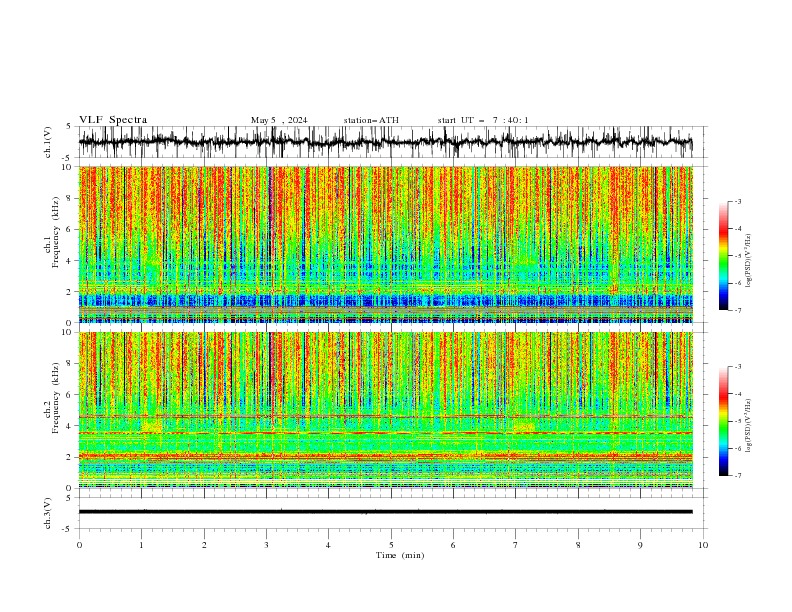Viewport: 792px width, 612px height.
Task: Click the "8" kHz tick of ch.1 spectrogram
Action: pyautogui.click(x=70, y=198)
